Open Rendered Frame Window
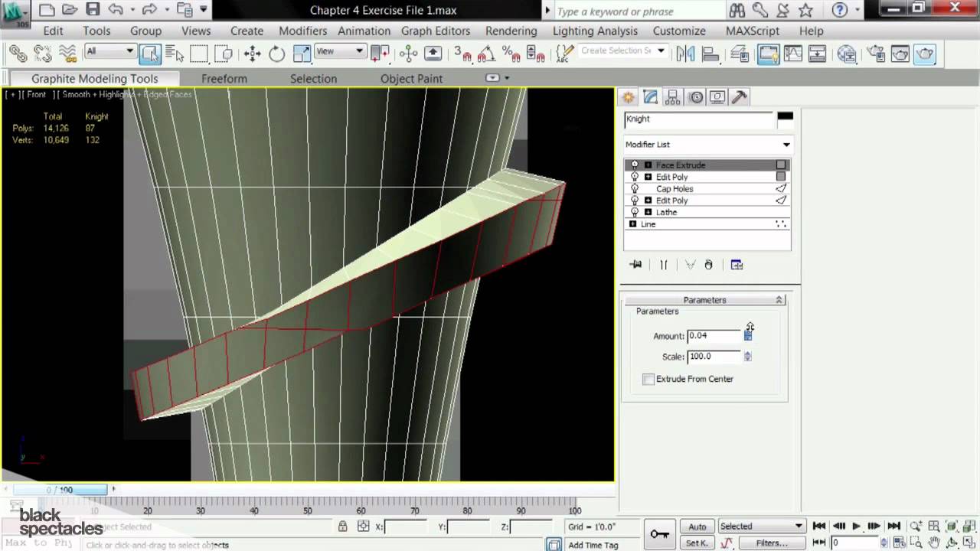The width and height of the screenshot is (980, 551). pos(900,54)
